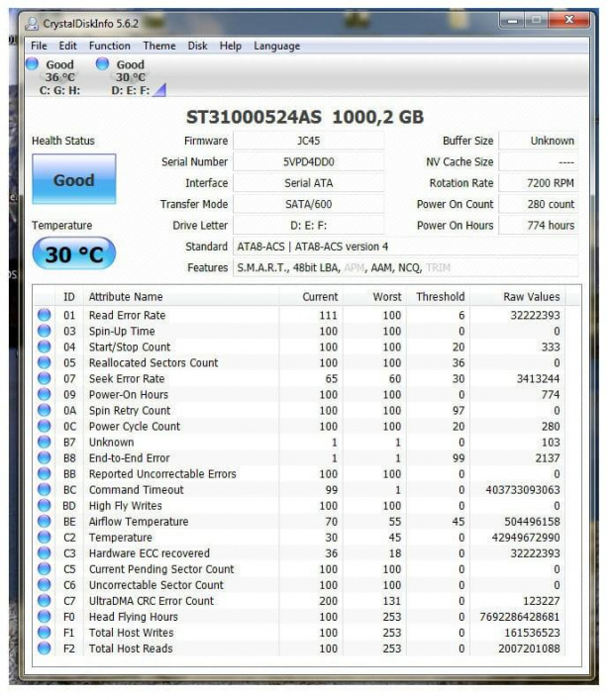Click status orb for High Fly Writes
614x700 pixels.
[x=45, y=505]
